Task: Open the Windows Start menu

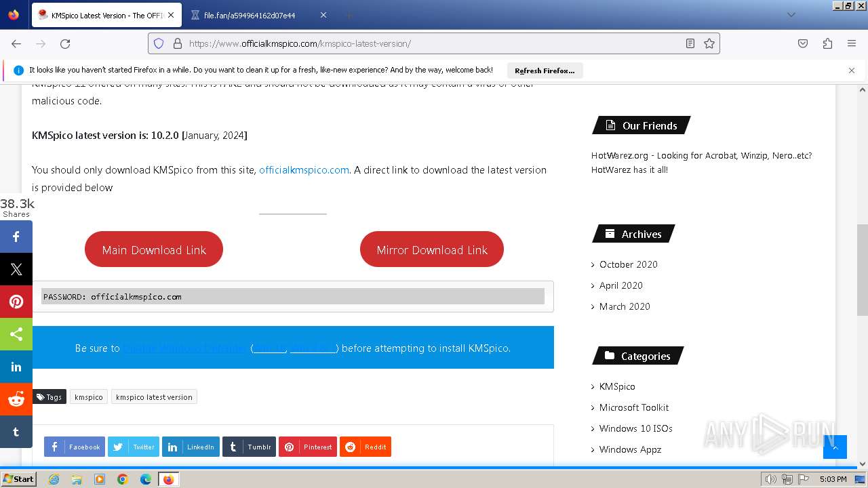Action: pos(18,479)
